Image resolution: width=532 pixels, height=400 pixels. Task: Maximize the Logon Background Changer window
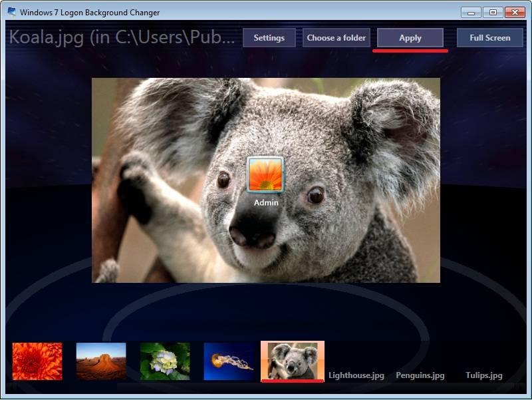[x=493, y=13]
